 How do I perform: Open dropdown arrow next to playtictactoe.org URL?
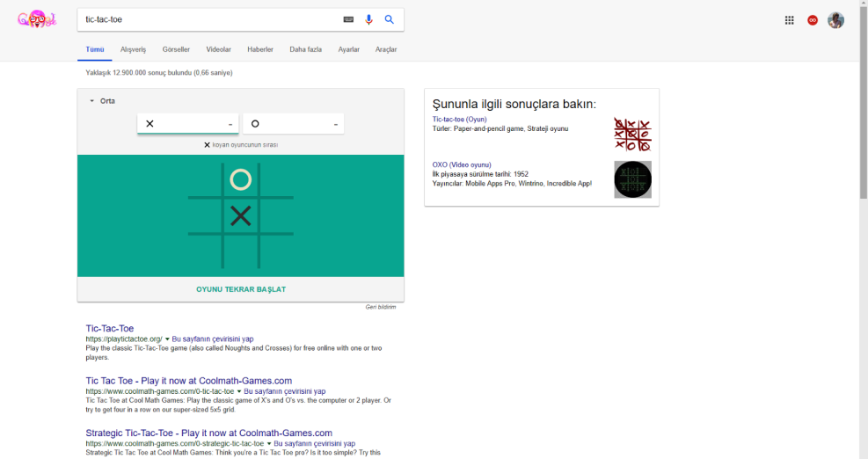(x=167, y=339)
